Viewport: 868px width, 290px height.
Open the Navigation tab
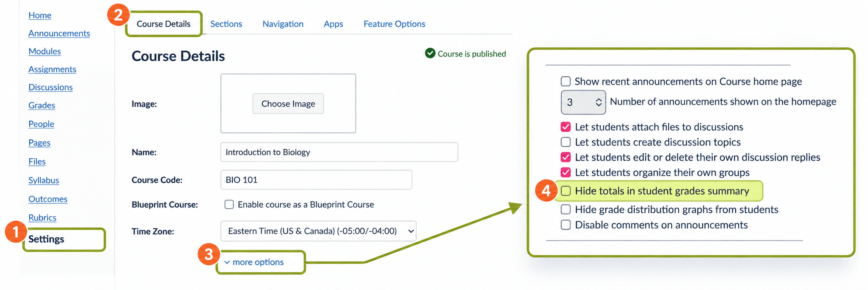[283, 24]
